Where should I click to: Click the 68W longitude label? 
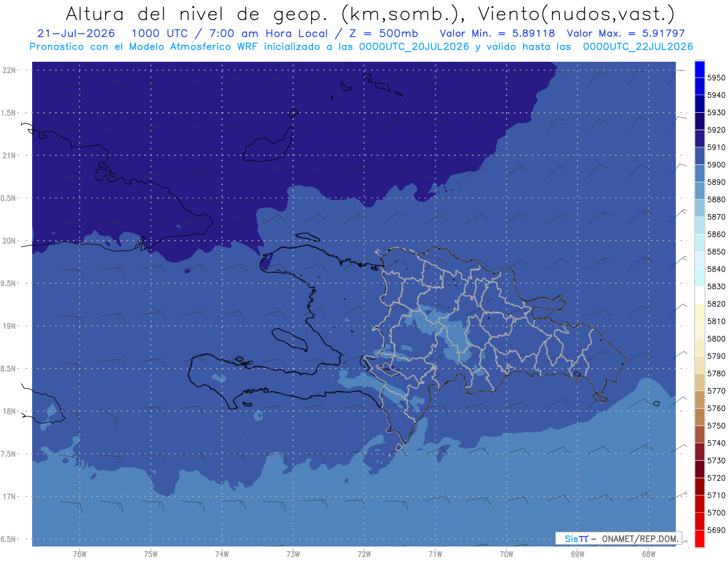click(x=649, y=554)
